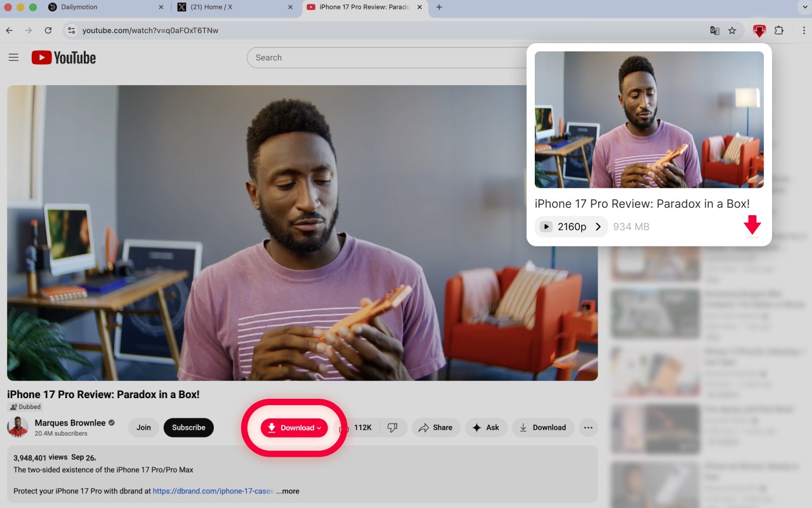Click the address bar URL

pyautogui.click(x=150, y=30)
